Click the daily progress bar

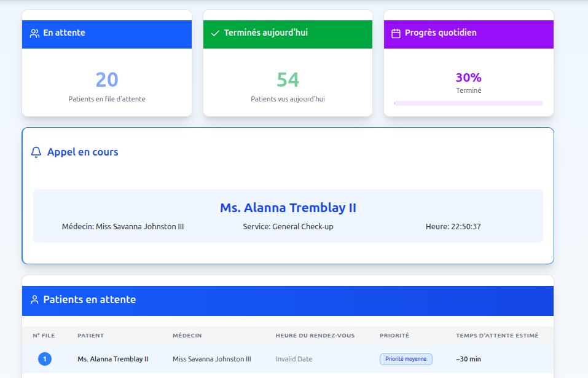point(468,103)
